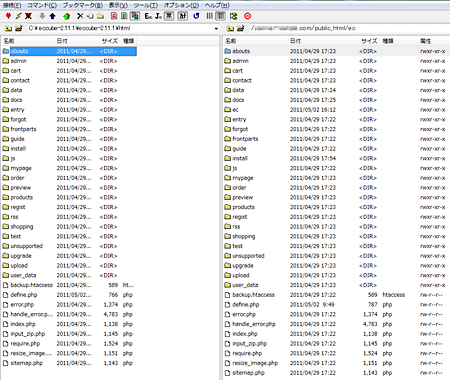The image size is (450, 380).
Task: Click the blue Upload arrow icon
Action: pos(52,16)
